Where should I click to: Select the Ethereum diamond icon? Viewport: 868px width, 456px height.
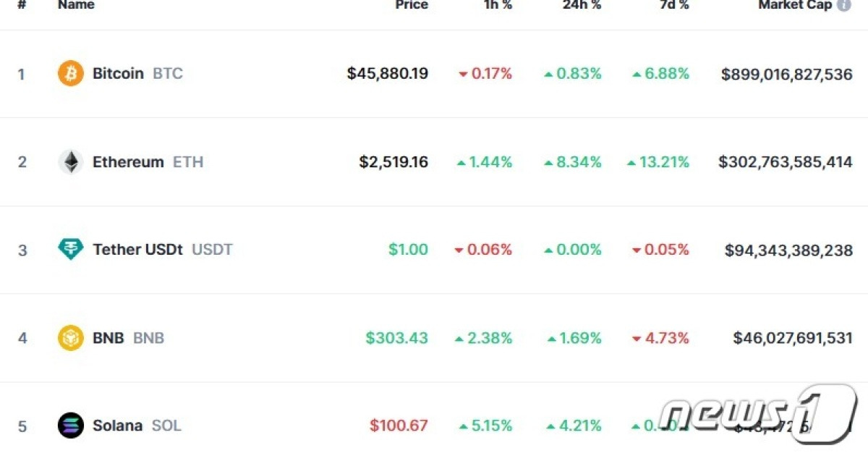[70, 161]
